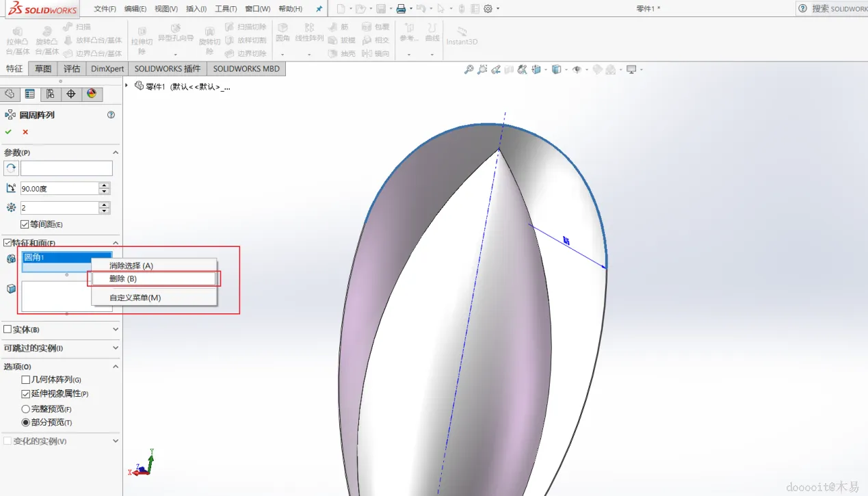
Task: Click the Edit Appearance color sphere in view toolbar
Action: tap(596, 69)
